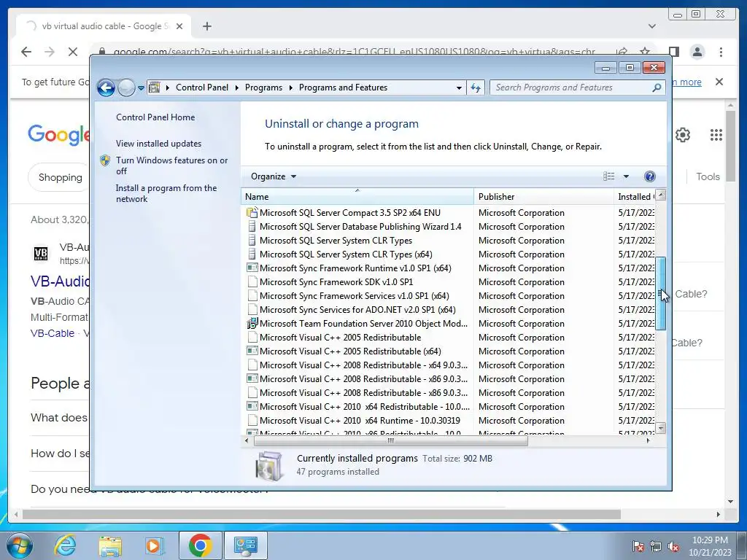
Task: Select Sync Services for ADO.NET v2.0 SP1
Action: 357,309
